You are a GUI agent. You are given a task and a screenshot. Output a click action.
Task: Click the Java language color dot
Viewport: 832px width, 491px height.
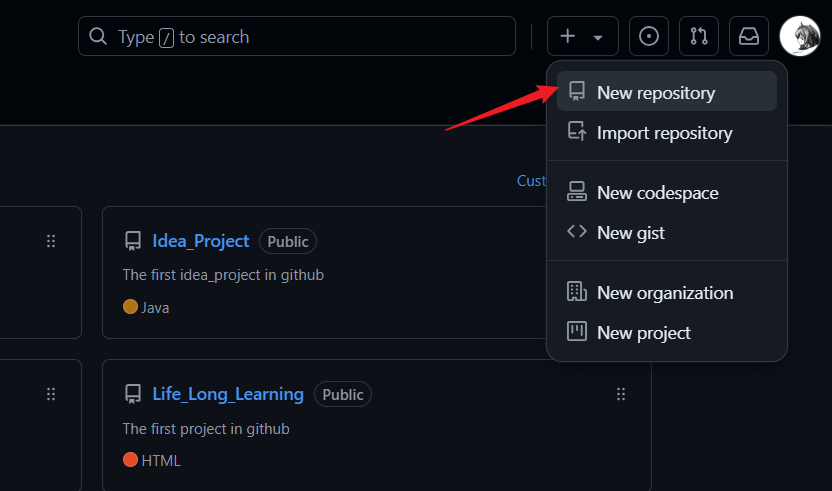(130, 306)
